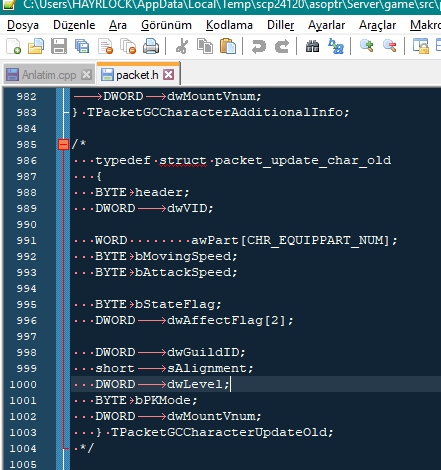This screenshot has height=470, width=441.
Task: Click on TPacketGCCharacterAdditionalInfo text
Action: (215, 112)
